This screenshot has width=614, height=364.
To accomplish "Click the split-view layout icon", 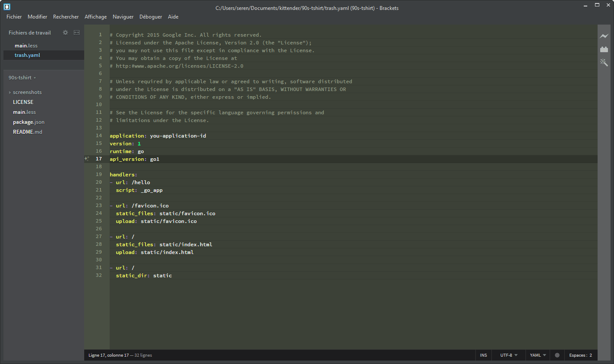I will coord(76,32).
